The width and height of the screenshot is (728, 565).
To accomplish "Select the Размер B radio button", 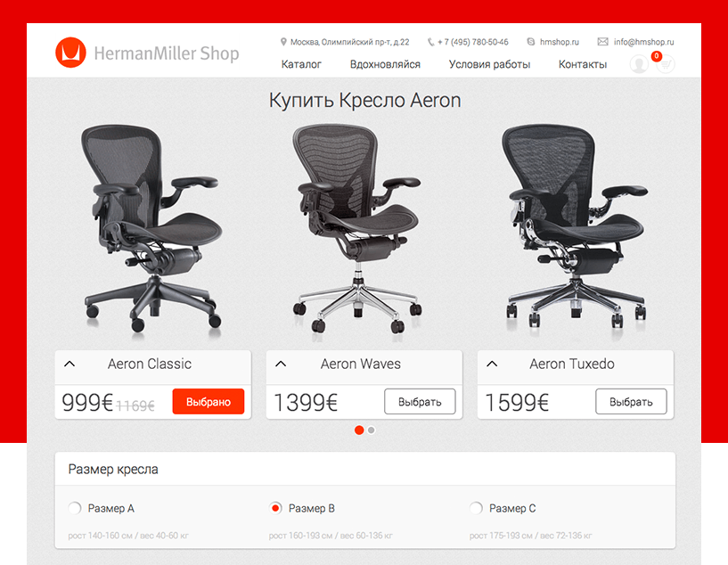I will pyautogui.click(x=275, y=508).
